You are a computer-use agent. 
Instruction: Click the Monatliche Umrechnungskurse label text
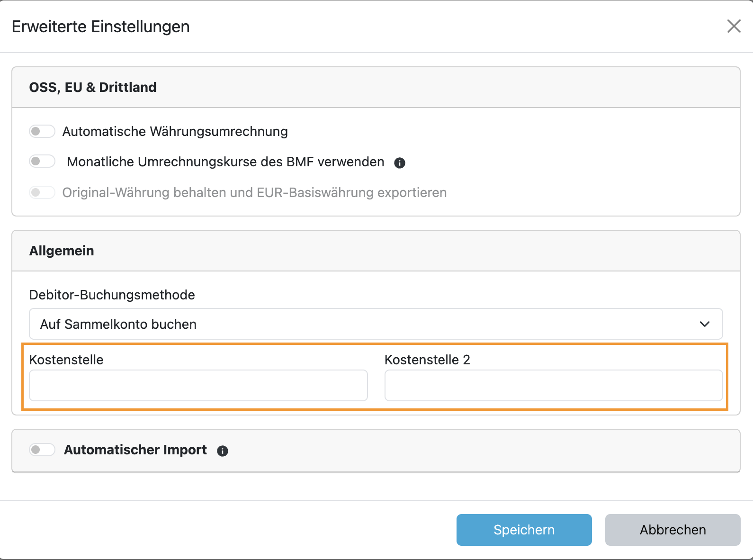[225, 162]
